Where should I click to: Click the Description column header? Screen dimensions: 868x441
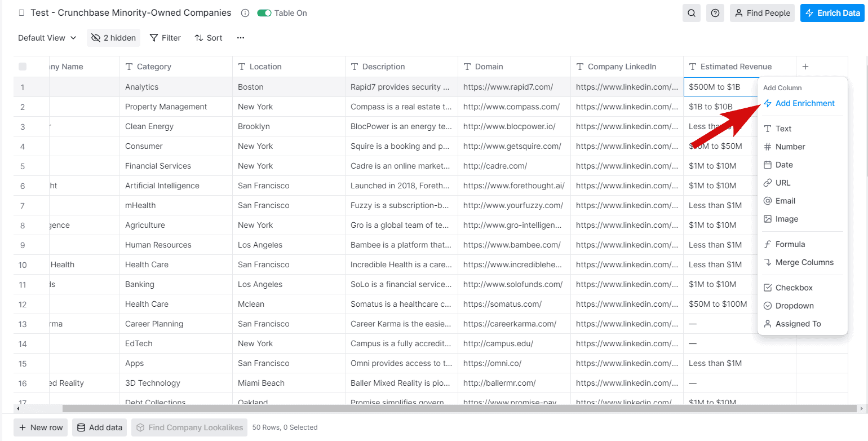click(401, 67)
